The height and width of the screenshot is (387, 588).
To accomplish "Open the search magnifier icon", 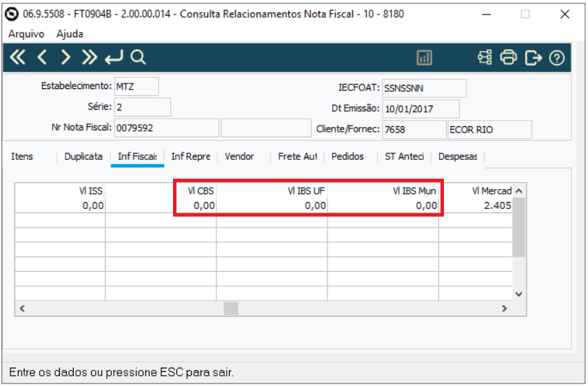I will click(138, 57).
